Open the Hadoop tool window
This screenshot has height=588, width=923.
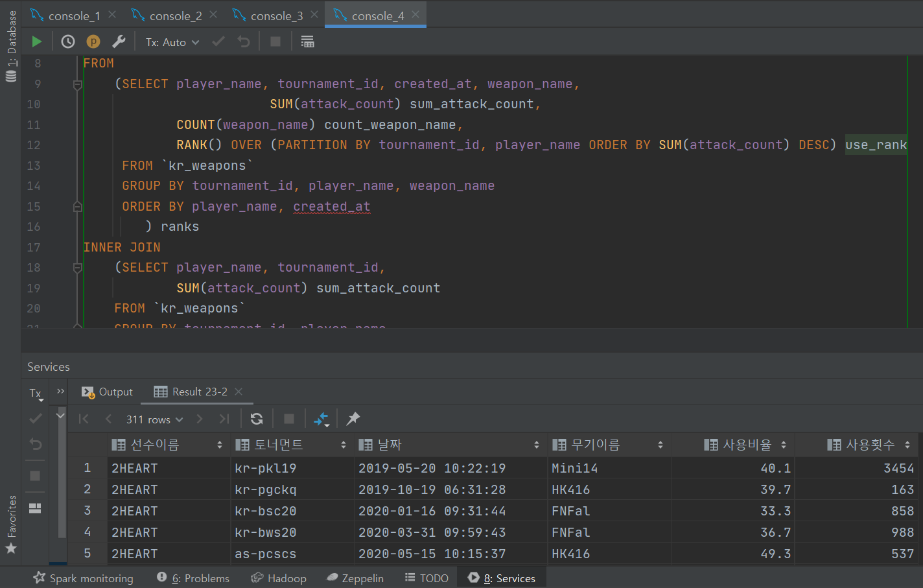tap(279, 578)
